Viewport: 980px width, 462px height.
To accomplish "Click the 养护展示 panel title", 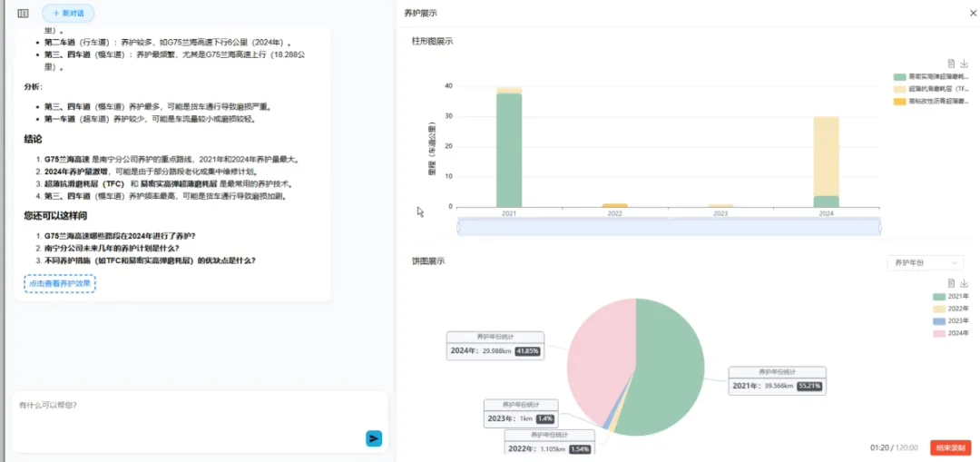I will pos(421,13).
